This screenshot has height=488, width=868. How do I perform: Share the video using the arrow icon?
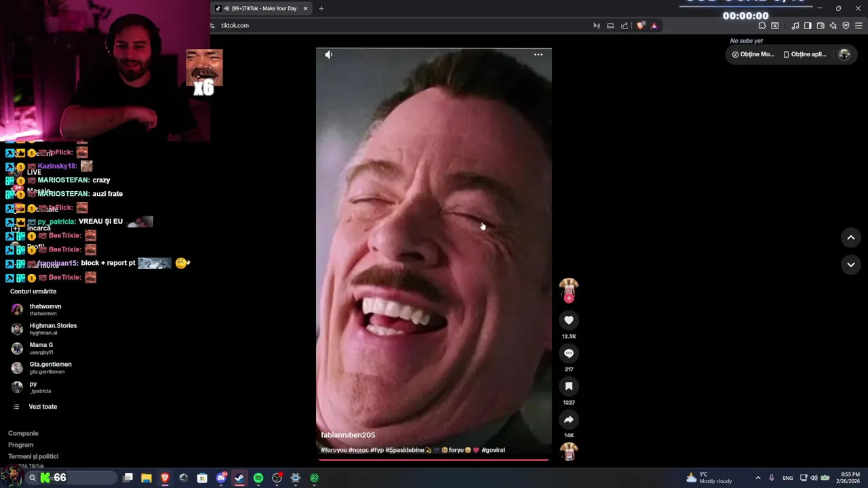569,420
